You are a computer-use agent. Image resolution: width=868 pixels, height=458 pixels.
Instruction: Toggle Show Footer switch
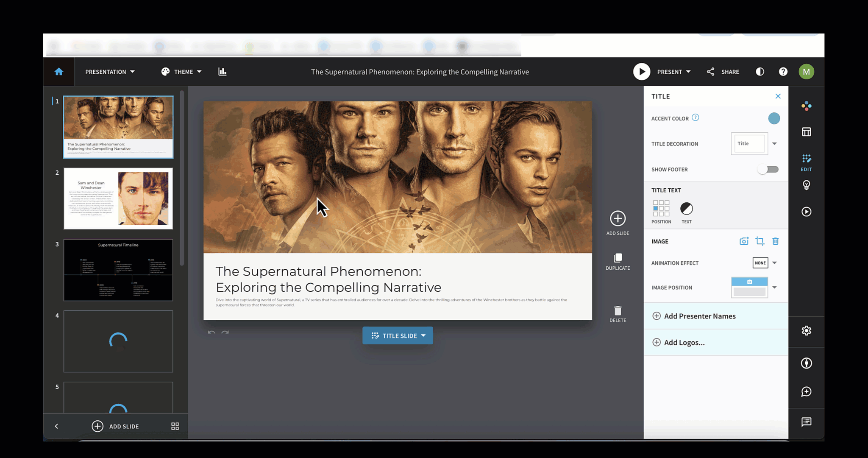point(768,169)
